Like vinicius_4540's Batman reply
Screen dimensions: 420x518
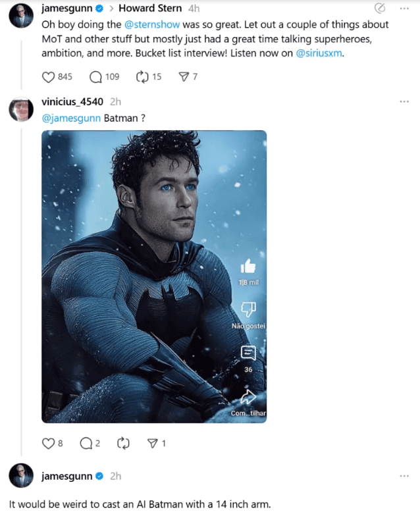(48, 444)
